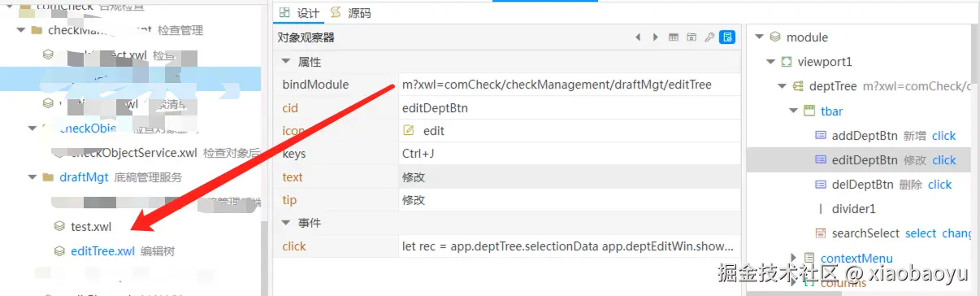Select the contextMenu tree node

point(856,259)
